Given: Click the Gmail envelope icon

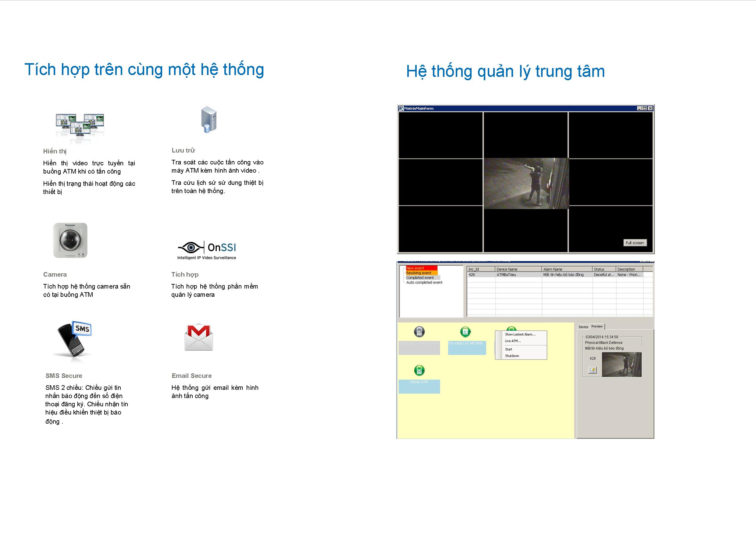Looking at the screenshot, I should (198, 337).
